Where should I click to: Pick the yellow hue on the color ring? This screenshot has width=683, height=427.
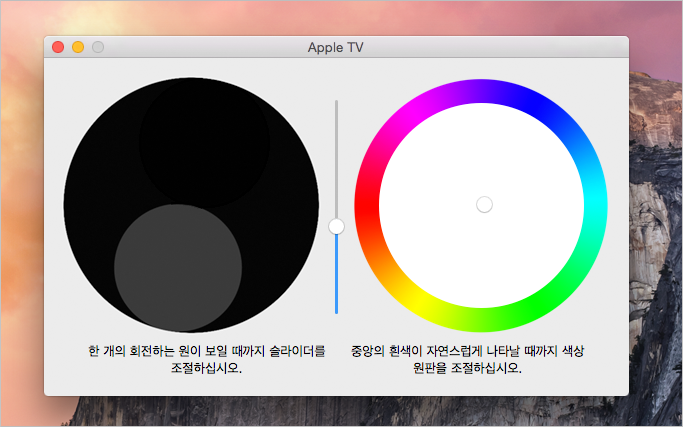tap(420, 304)
